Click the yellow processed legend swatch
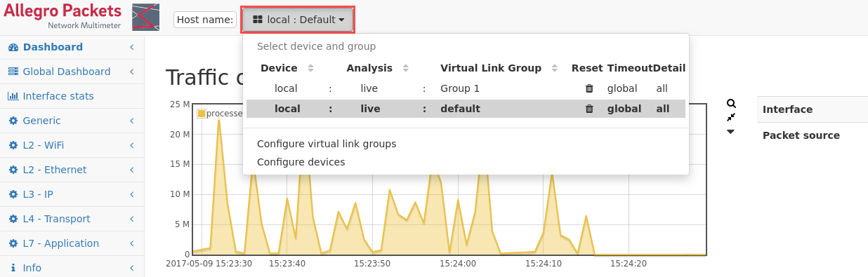Image resolution: width=868 pixels, height=277 pixels. pyautogui.click(x=202, y=114)
